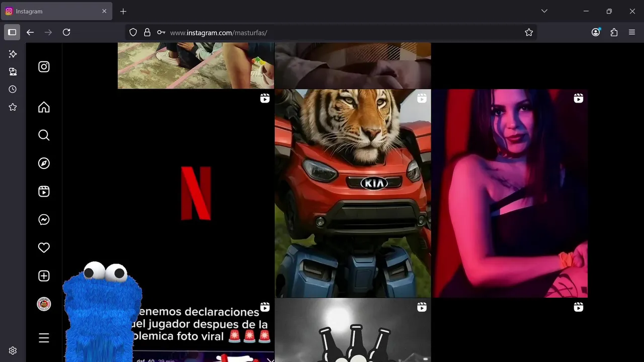644x362 pixels.
Task: Go to Instagram Home feed icon
Action: (x=44, y=107)
